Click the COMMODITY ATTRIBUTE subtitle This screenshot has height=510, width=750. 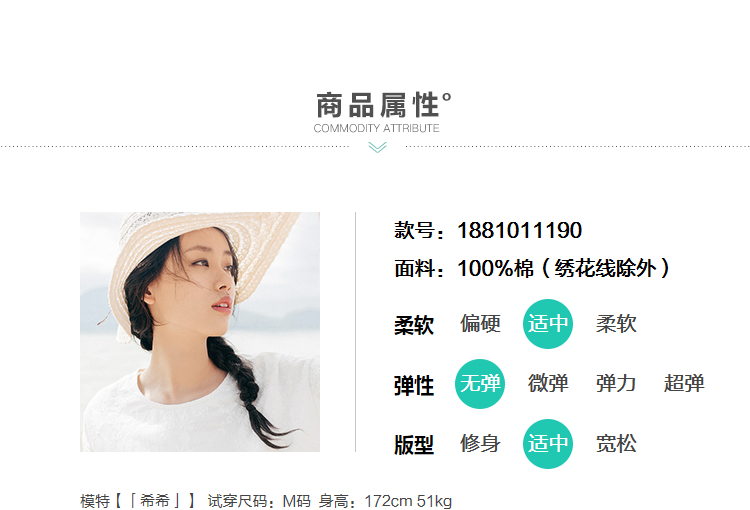(376, 128)
